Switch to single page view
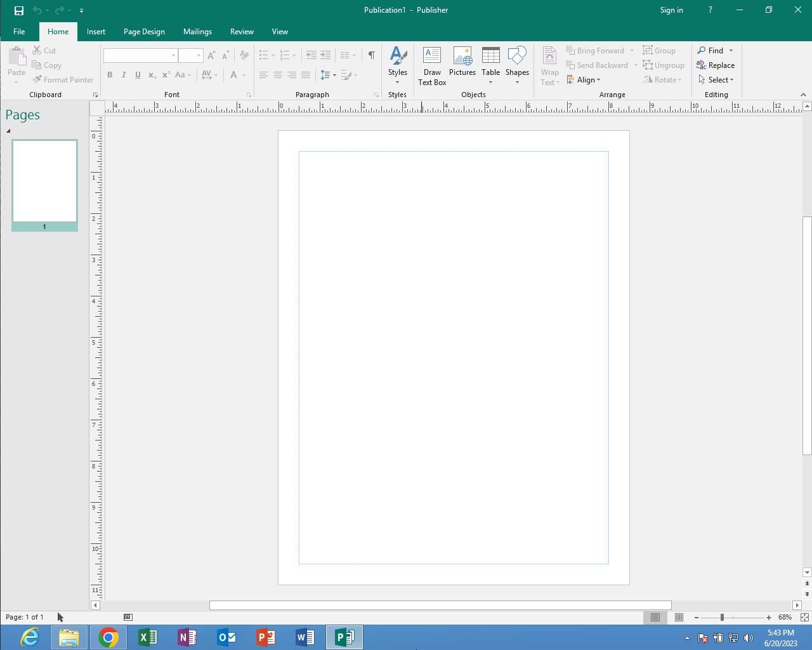 655,617
